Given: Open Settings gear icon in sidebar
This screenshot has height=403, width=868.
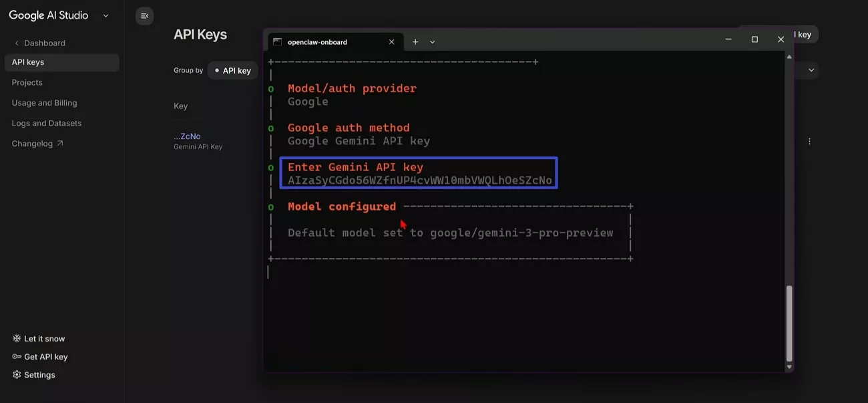Looking at the screenshot, I should (x=17, y=375).
